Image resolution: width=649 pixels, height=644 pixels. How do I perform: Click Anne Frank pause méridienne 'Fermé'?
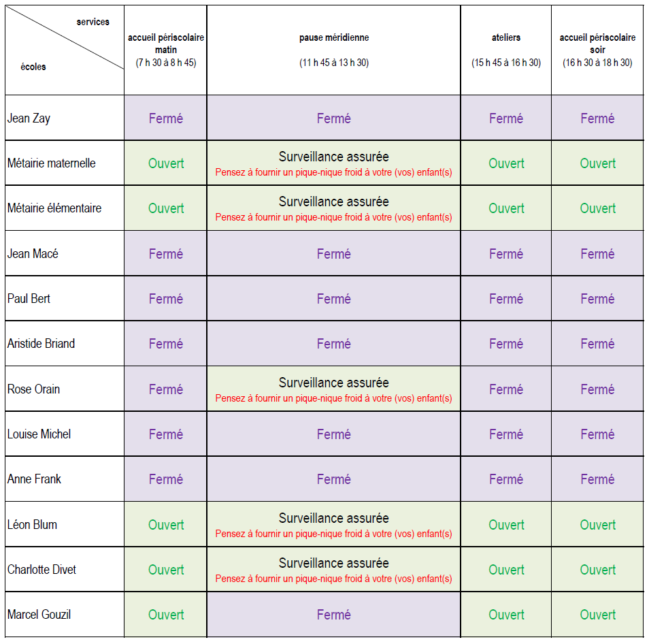point(333,479)
